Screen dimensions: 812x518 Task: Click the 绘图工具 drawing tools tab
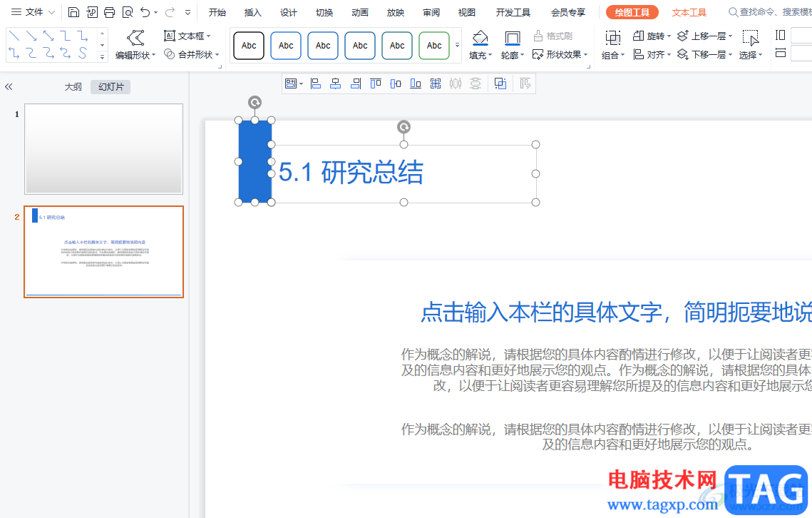click(632, 12)
